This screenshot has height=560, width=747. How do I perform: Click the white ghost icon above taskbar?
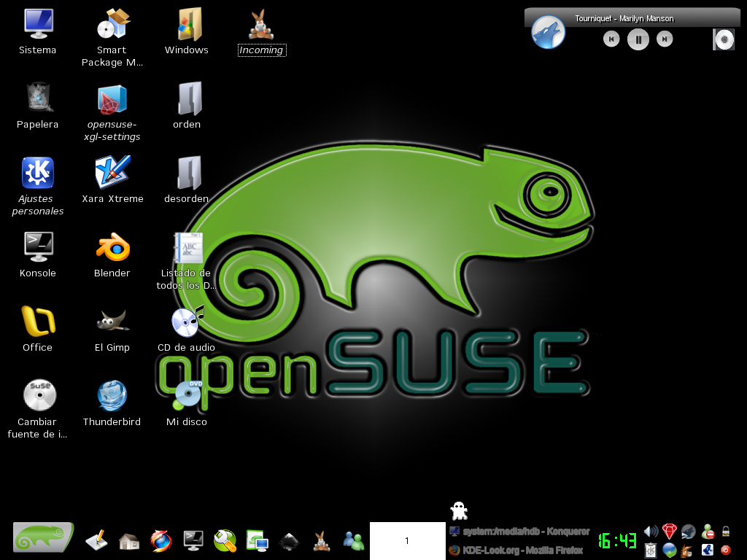click(x=460, y=511)
